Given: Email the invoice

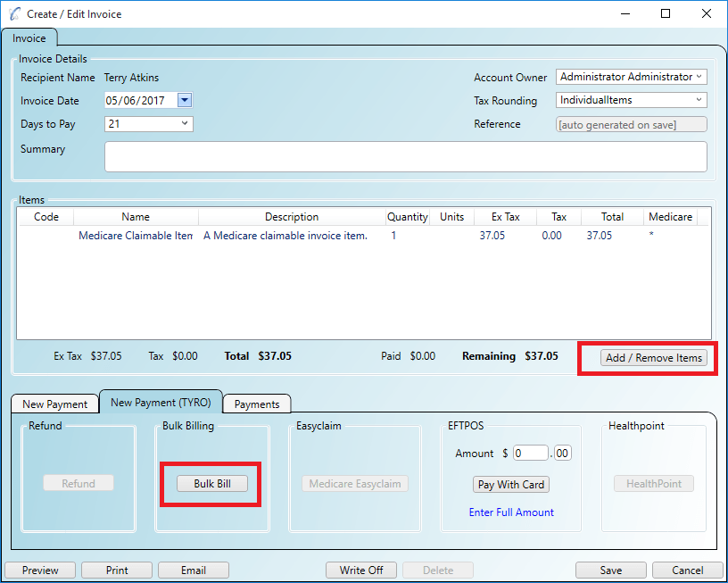Looking at the screenshot, I should pos(193,570).
